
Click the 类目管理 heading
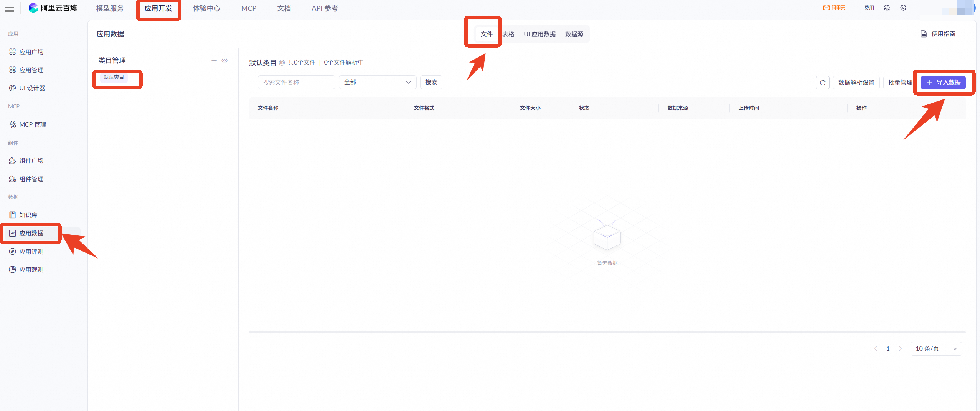112,60
